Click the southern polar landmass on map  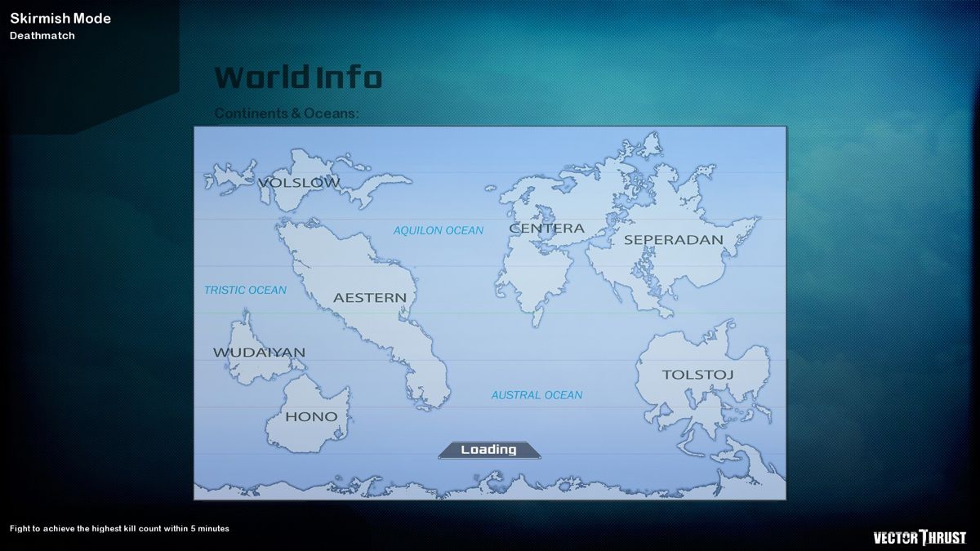tap(490, 485)
